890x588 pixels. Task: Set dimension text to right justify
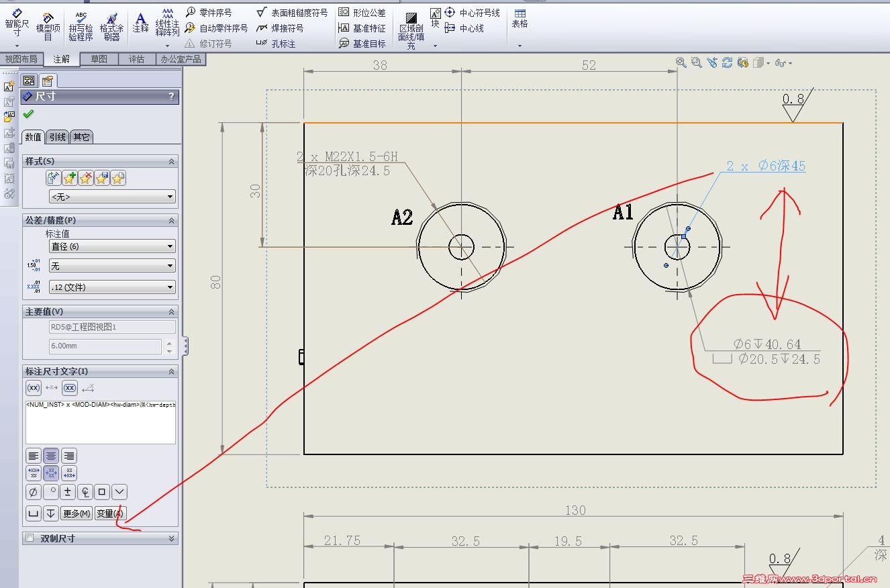69,456
